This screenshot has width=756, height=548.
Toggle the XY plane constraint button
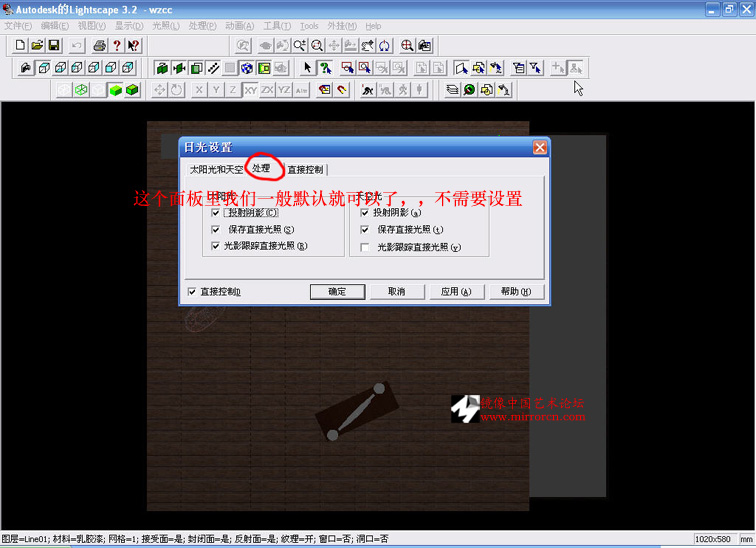point(250,90)
